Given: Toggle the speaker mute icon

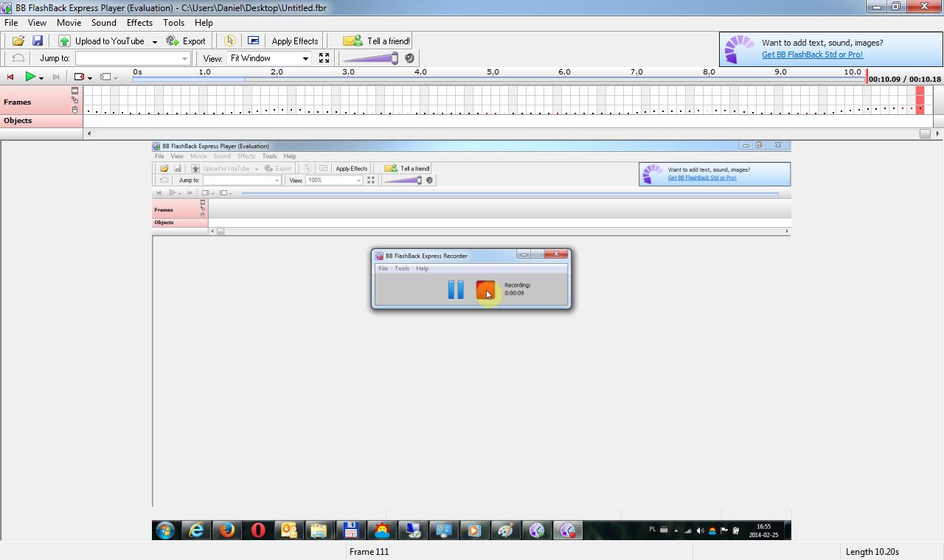Looking at the screenshot, I should (410, 58).
